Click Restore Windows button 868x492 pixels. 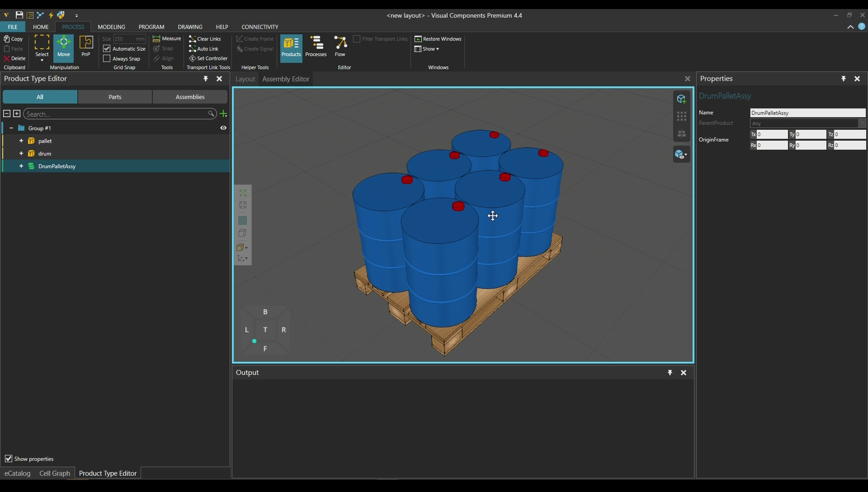tap(438, 39)
